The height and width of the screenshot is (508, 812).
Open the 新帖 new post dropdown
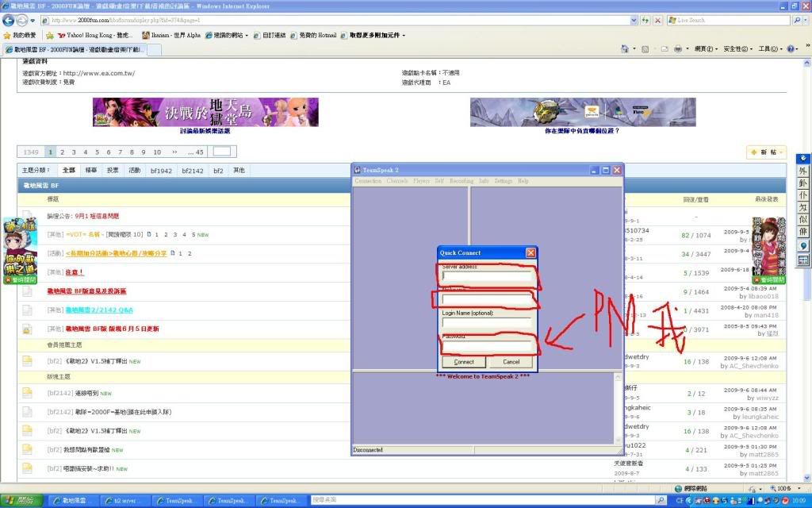click(x=782, y=152)
